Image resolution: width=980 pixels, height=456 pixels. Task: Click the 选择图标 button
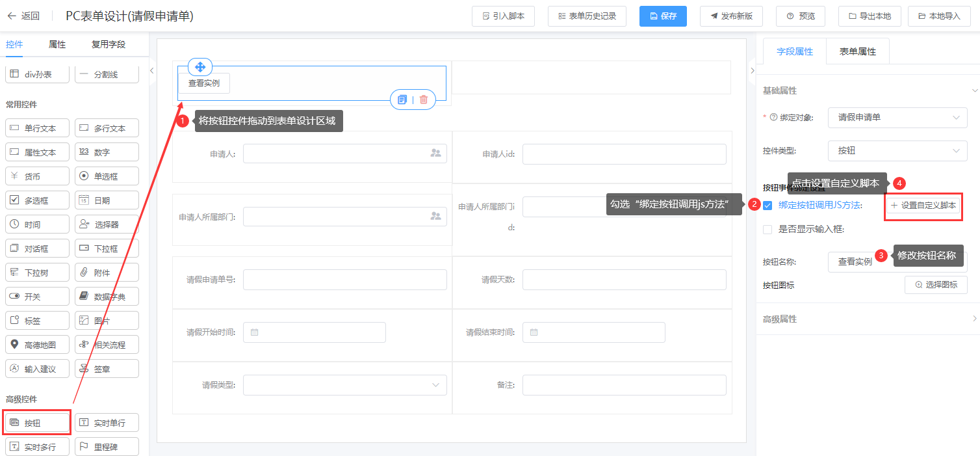click(936, 285)
